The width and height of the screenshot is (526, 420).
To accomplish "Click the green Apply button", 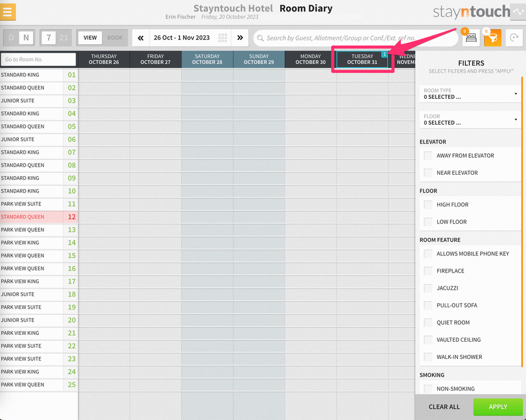I will [498, 407].
